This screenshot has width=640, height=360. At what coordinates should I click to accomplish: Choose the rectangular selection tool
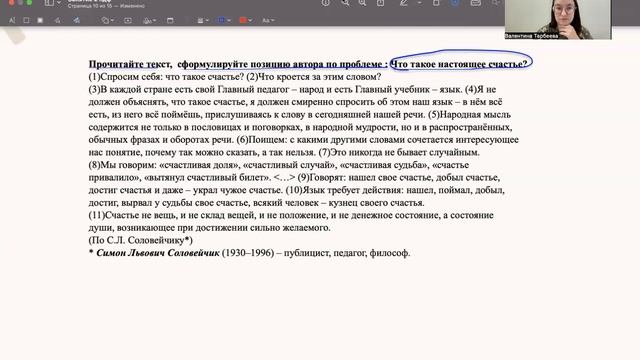point(26,20)
